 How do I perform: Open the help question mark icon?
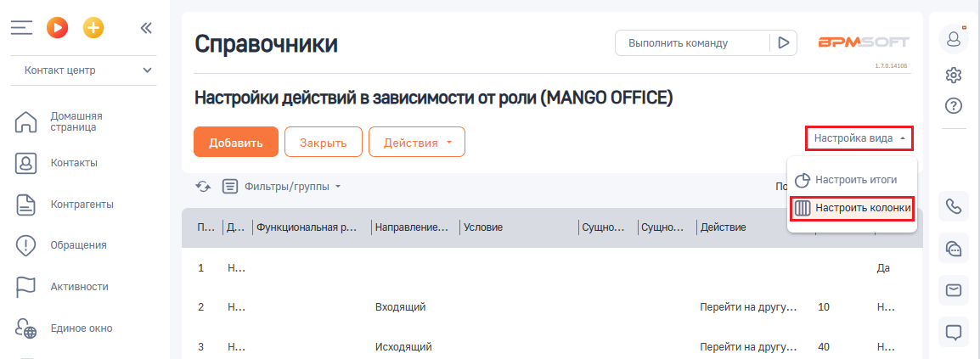[953, 105]
